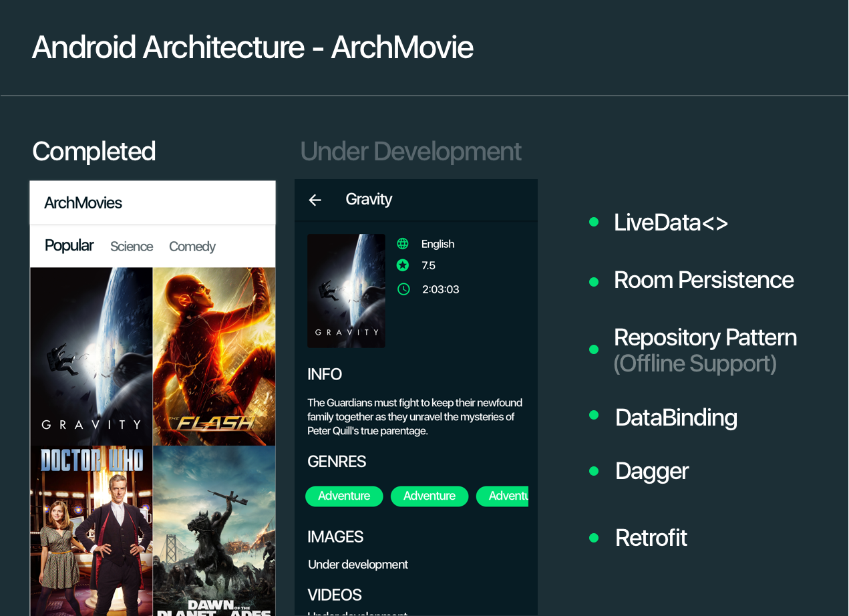Image resolution: width=849 pixels, height=616 pixels.
Task: Tap the back arrow beside Gravity
Action: point(315,200)
